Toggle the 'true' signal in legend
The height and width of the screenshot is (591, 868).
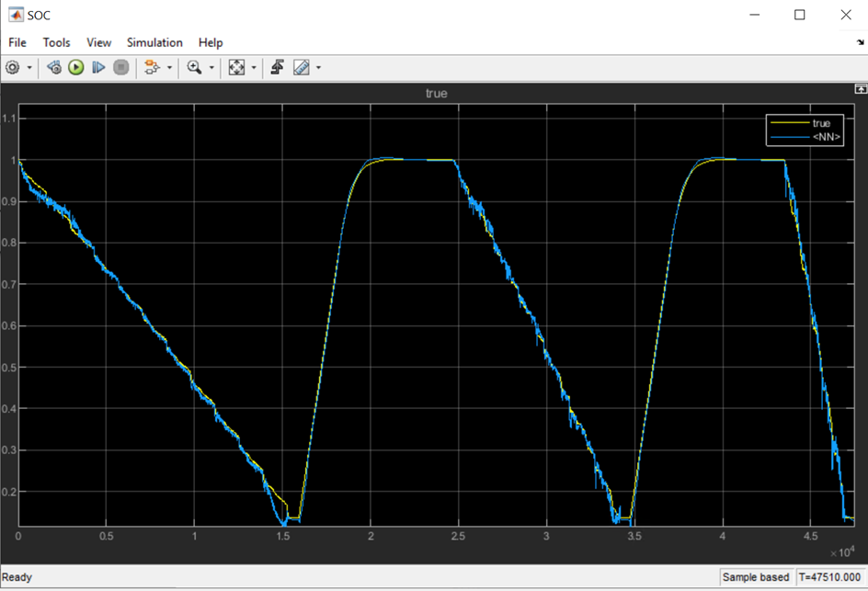click(820, 123)
